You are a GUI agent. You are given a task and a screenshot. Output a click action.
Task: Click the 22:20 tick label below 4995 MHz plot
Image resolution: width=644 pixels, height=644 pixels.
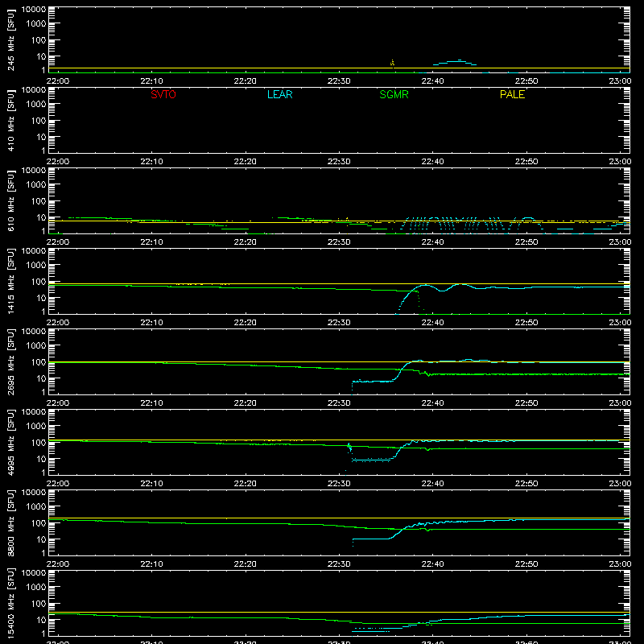246,484
